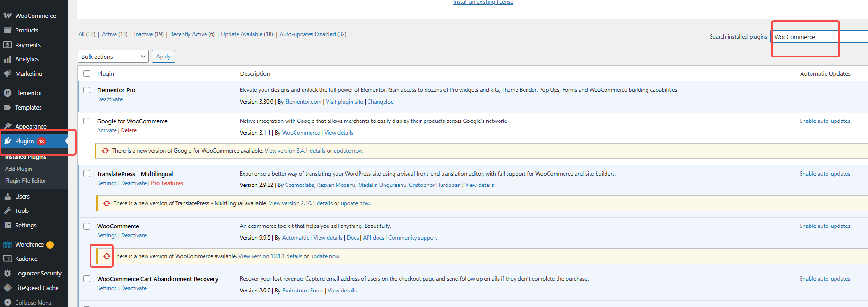868x307 pixels.
Task: Expand the Settings sidebar menu
Action: (x=25, y=226)
